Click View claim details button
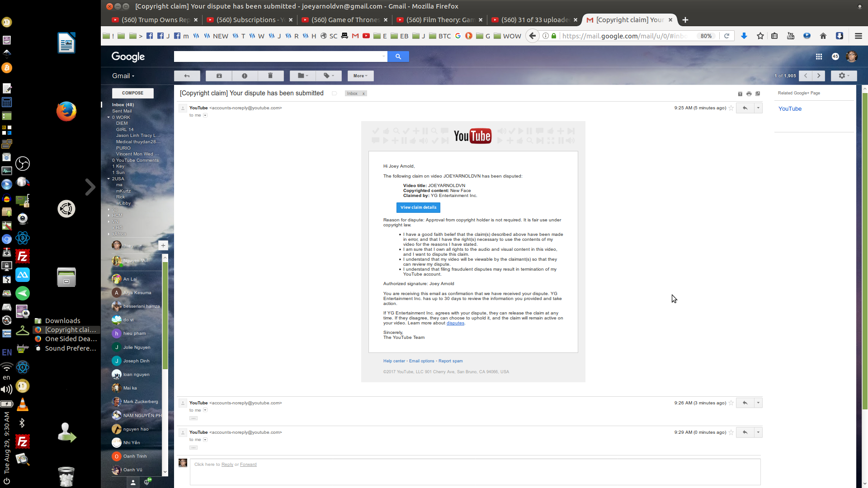 click(418, 207)
